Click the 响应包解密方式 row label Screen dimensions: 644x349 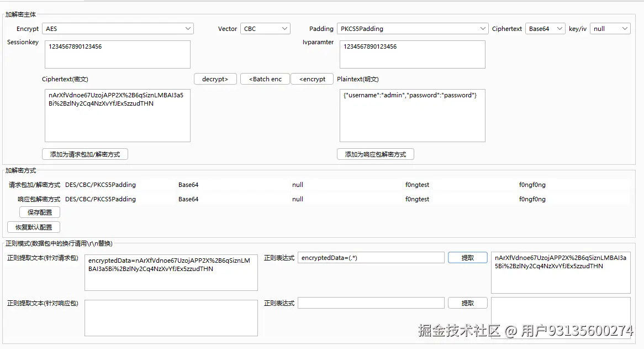click(x=39, y=199)
